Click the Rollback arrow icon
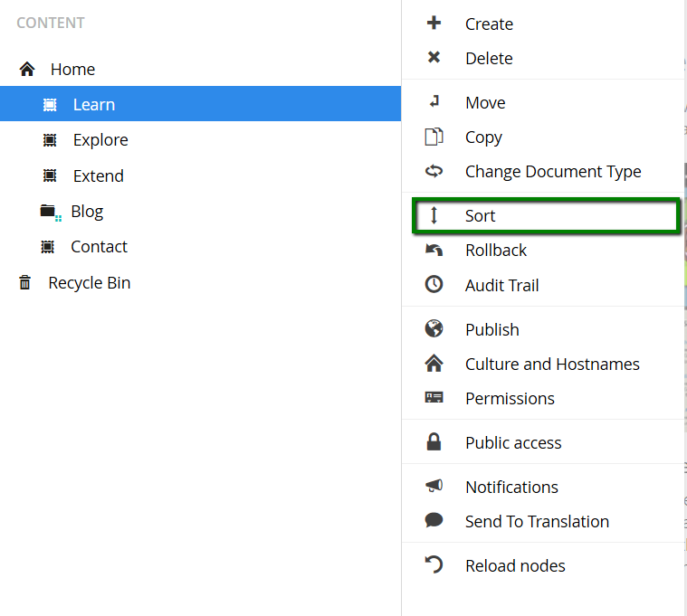 pyautogui.click(x=434, y=251)
